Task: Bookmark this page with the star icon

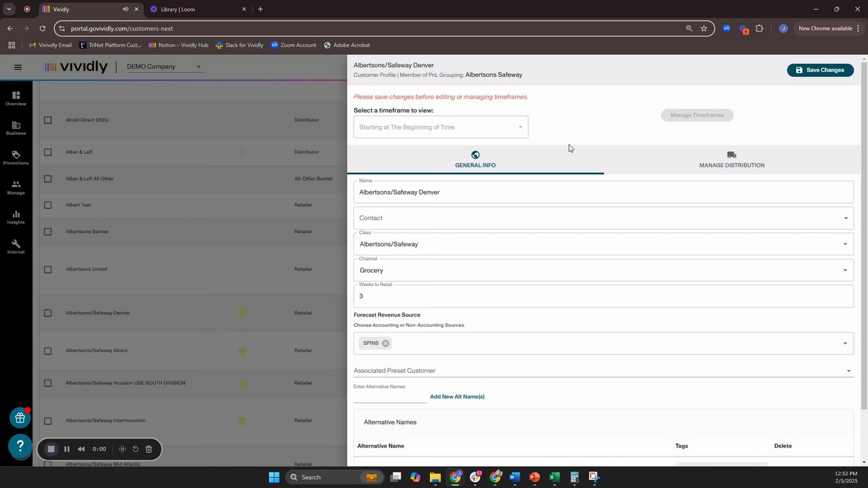Action: pos(704,28)
